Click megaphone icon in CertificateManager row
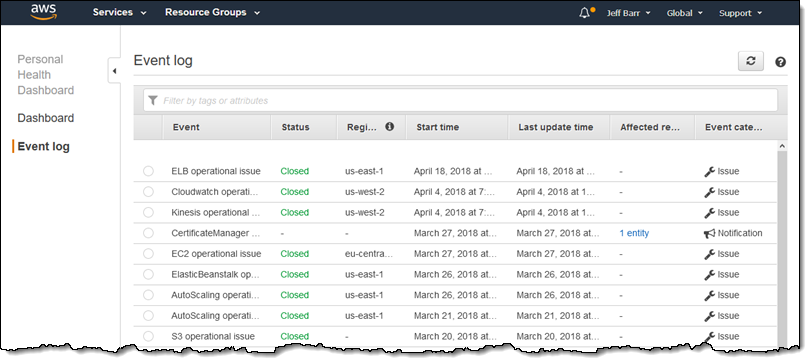 point(709,233)
